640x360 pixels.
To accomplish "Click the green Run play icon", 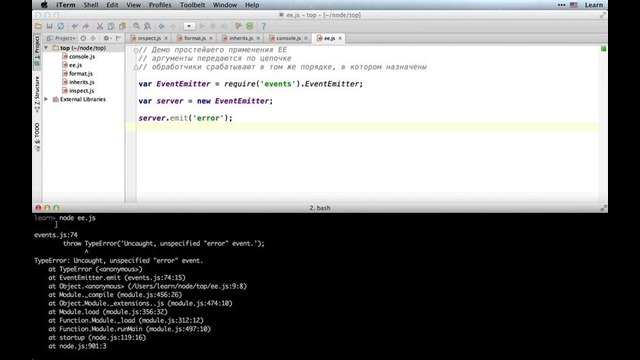I will 202,26.
